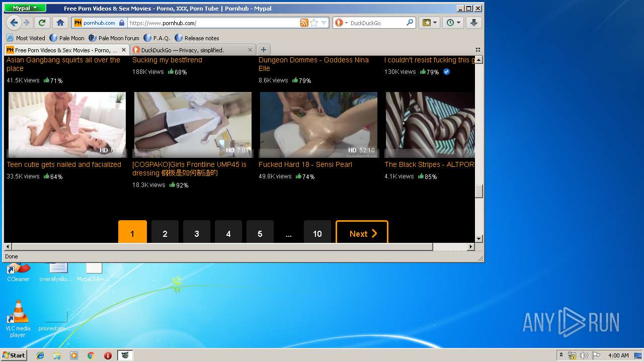Click the horizontal scrollbar thumb
This screenshot has height=362, width=644.
pos(222,247)
